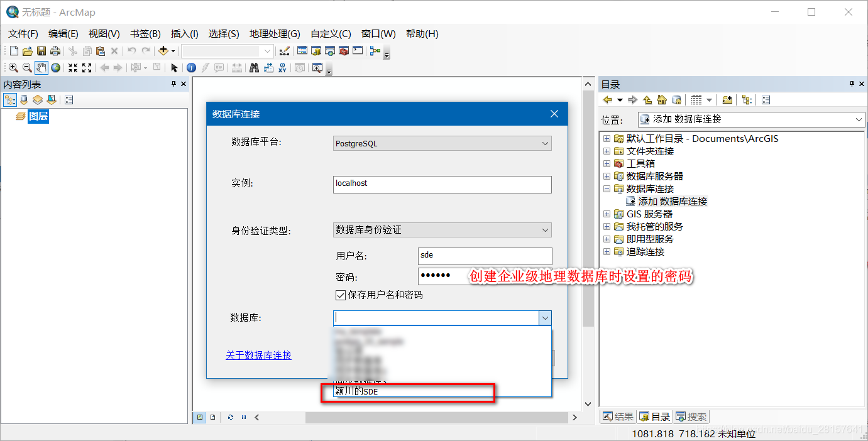Switch to the 结果 tab

[x=618, y=416]
